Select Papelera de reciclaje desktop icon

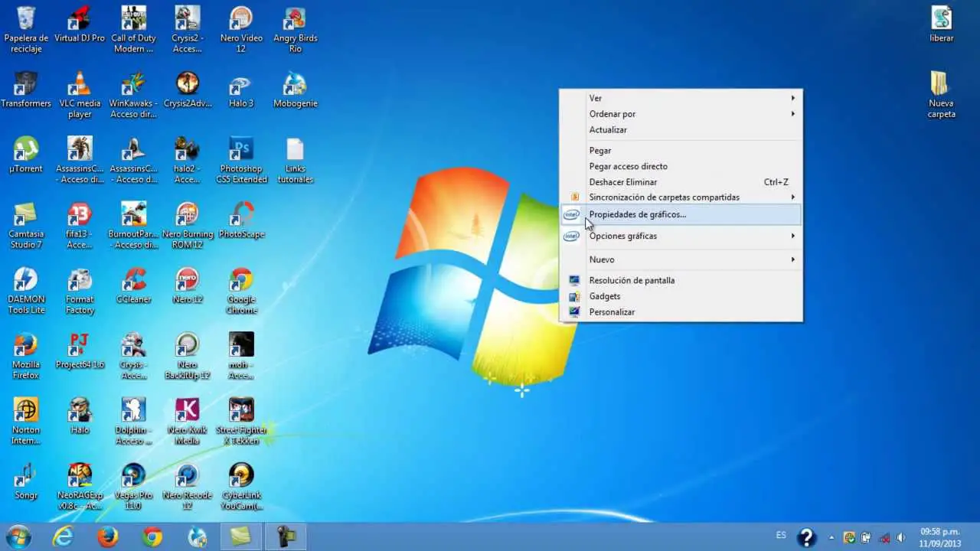coord(26,30)
